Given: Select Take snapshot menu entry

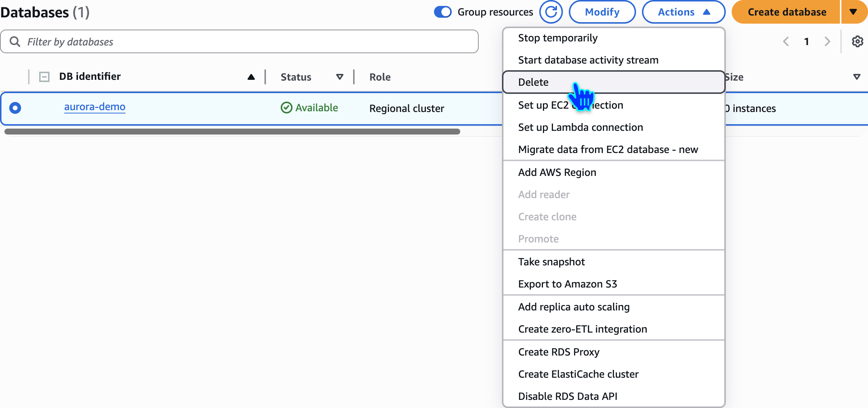Looking at the screenshot, I should tap(551, 262).
